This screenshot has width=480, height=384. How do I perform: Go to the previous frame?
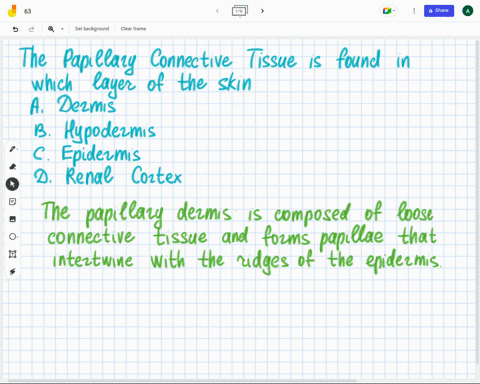(x=217, y=11)
